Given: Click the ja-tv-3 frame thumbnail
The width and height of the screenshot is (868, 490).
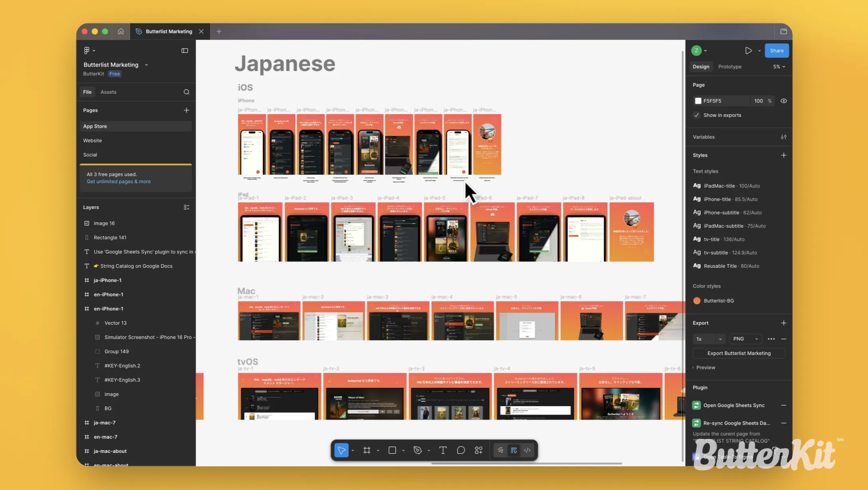Looking at the screenshot, I should 450,396.
